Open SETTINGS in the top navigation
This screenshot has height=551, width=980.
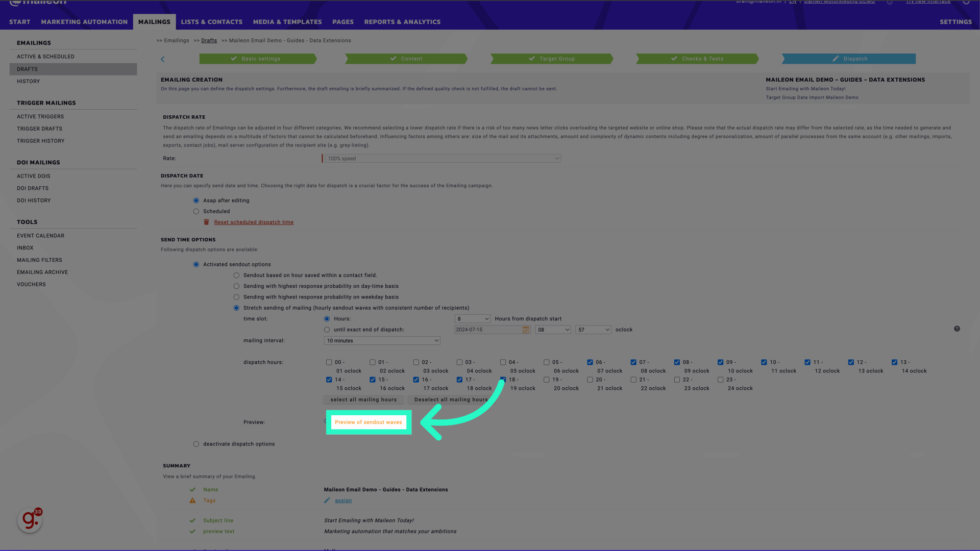[x=955, y=22]
